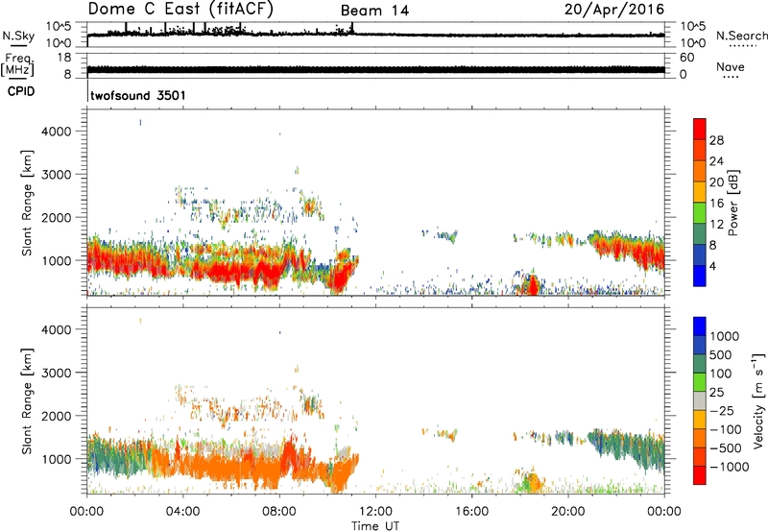Click the '28' power colorbar value
The height and width of the screenshot is (532, 768).
click(716, 140)
